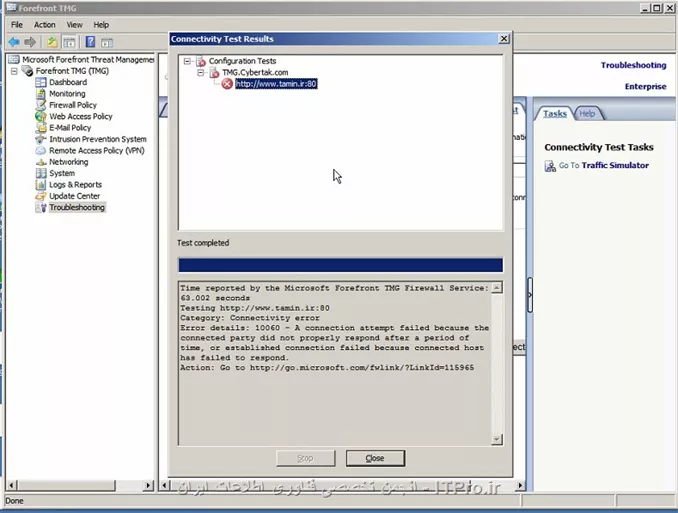Click the Back arrow toolbar icon
678x513 pixels.
(14, 42)
